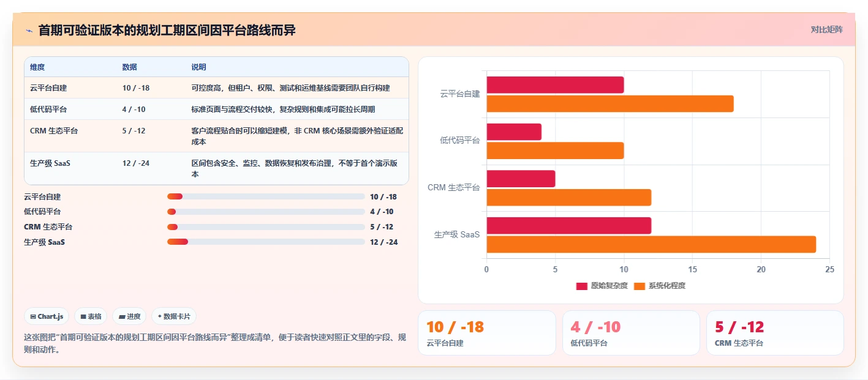Click description starting with 客户流程贴合时
Image resolution: width=868 pixels, height=380 pixels.
pyautogui.click(x=297, y=136)
